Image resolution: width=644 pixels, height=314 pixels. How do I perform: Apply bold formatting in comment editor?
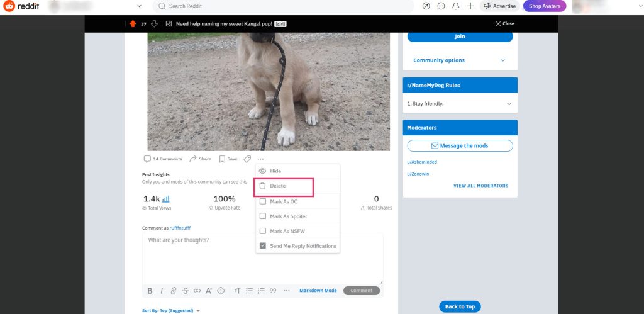(x=150, y=291)
